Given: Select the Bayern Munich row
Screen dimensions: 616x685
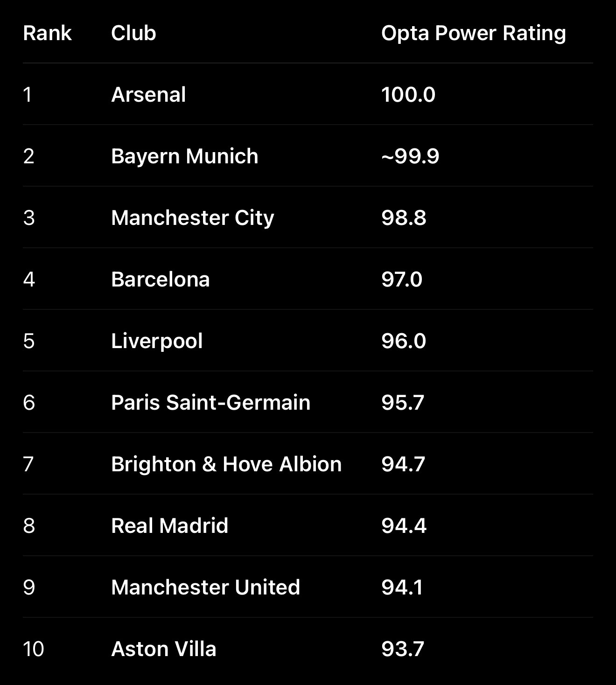Looking at the screenshot, I should click(x=308, y=156).
